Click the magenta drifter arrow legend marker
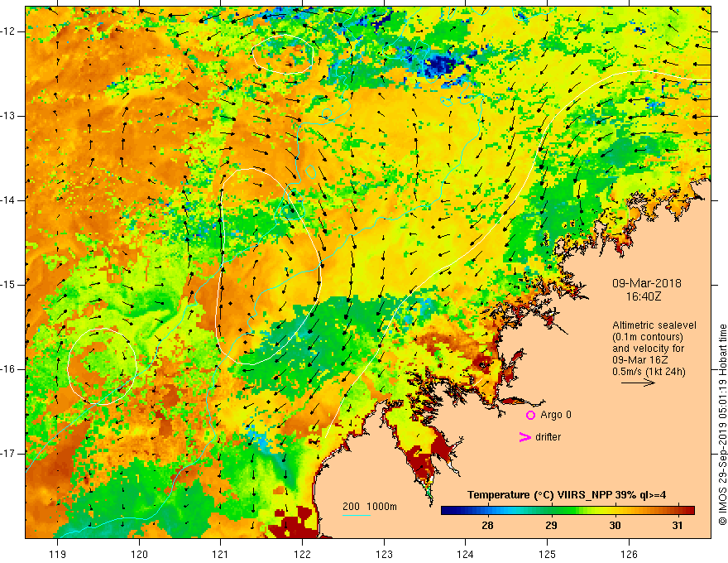728x563 pixels. 524,437
